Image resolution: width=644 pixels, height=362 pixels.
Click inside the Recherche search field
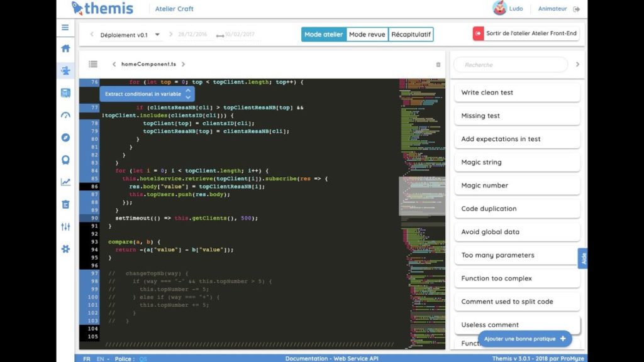coord(509,64)
